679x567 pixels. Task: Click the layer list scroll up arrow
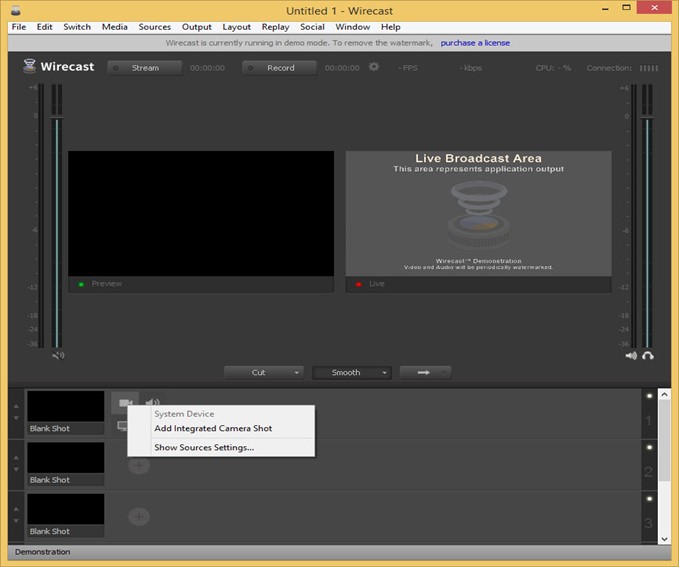[665, 394]
